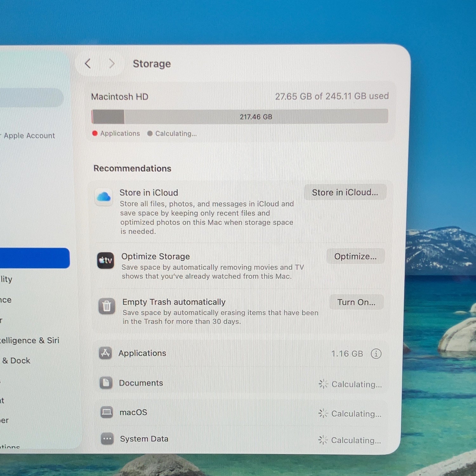Click the Apple TV icon

[106, 261]
